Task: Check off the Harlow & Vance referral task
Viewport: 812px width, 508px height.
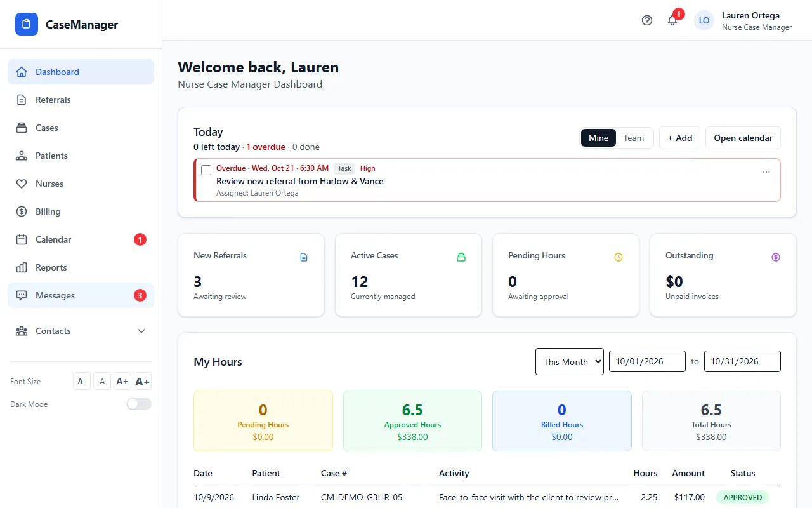Action: [206, 170]
